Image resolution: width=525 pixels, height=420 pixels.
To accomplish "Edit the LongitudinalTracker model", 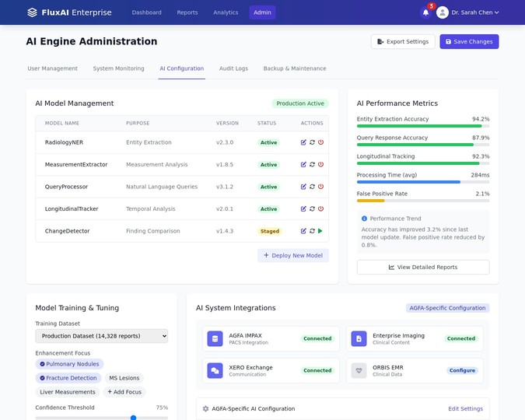I will (303, 208).
